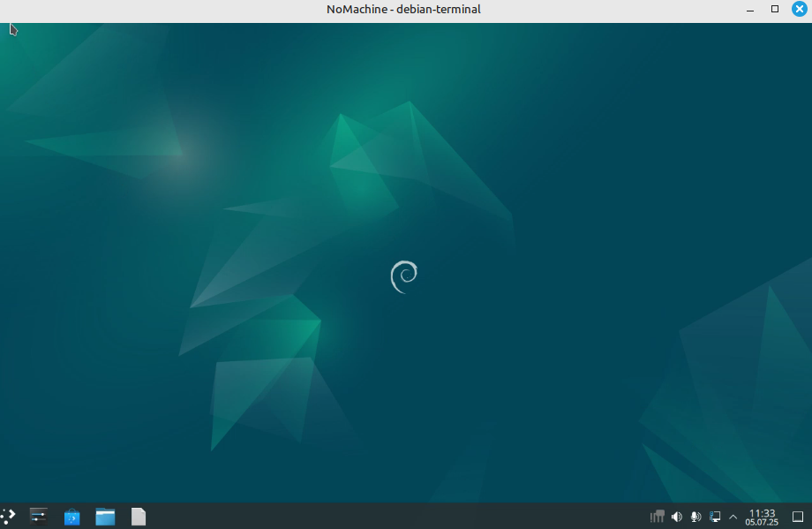
Task: Open the Discover software store
Action: (x=72, y=517)
